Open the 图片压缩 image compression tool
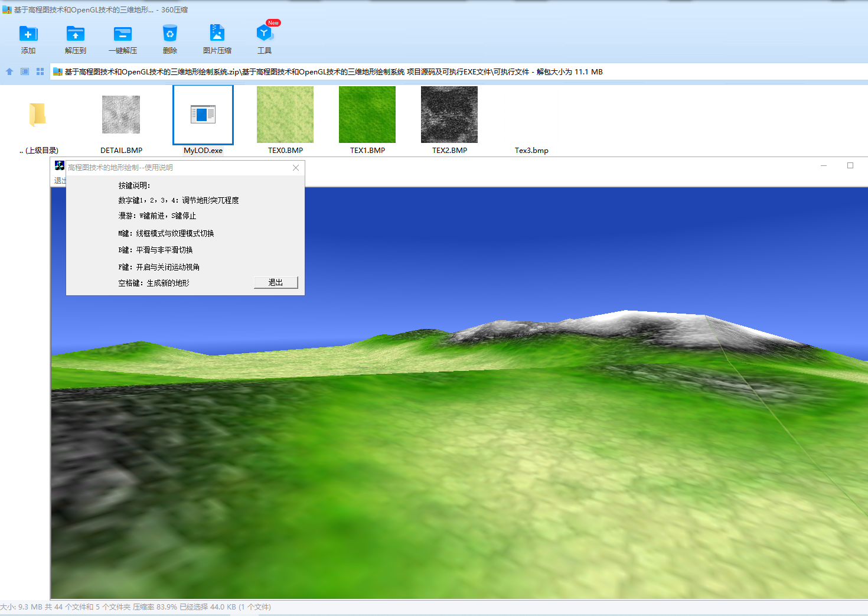Screen dimensions: 868x616 [217, 33]
